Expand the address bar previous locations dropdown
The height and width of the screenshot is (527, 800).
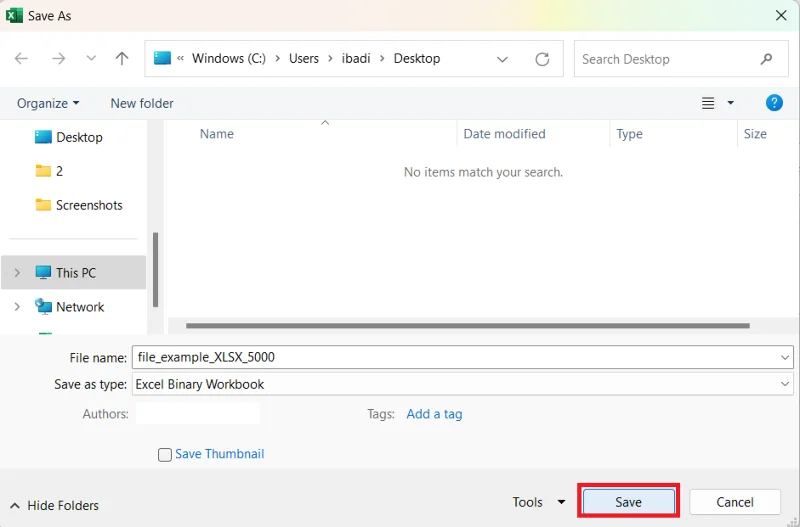click(x=502, y=59)
